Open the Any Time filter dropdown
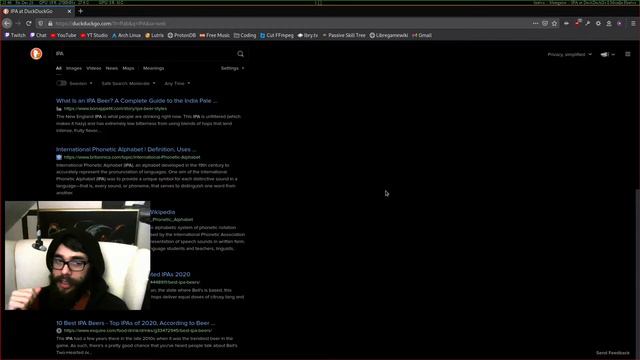 [x=177, y=84]
